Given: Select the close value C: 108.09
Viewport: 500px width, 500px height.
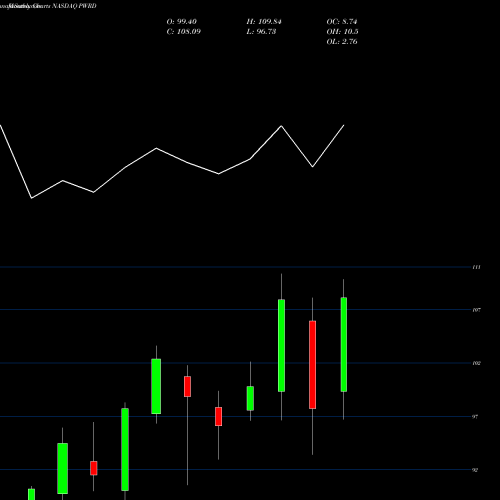Looking at the screenshot, I should pyautogui.click(x=184, y=32).
